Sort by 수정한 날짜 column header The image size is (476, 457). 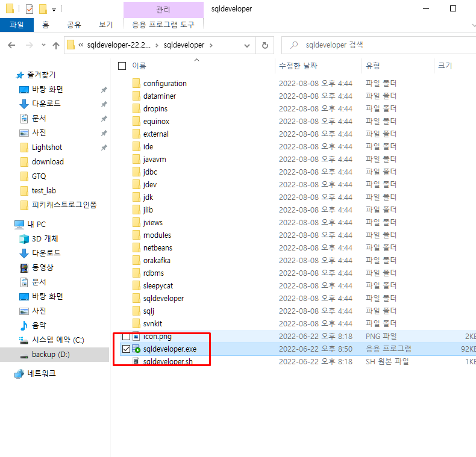point(298,66)
